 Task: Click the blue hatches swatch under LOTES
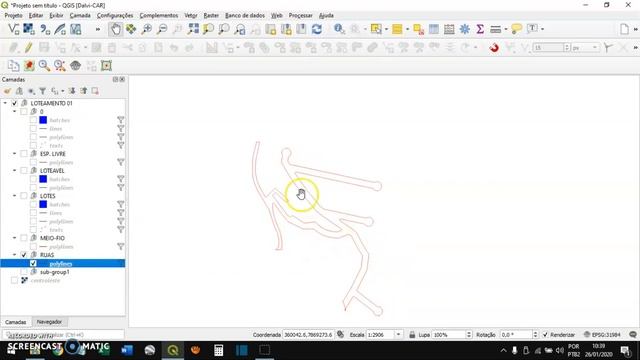[x=43, y=204]
